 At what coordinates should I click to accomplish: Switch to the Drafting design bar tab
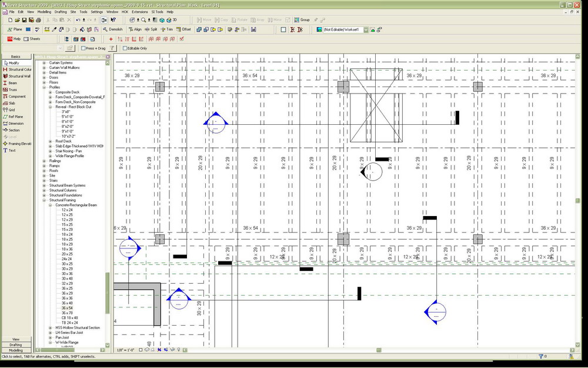[x=16, y=344]
